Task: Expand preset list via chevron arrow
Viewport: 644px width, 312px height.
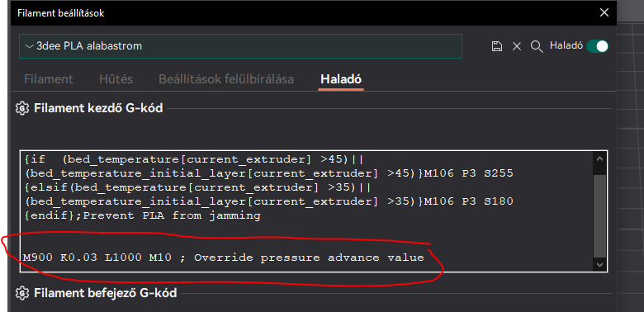Action: 29,46
